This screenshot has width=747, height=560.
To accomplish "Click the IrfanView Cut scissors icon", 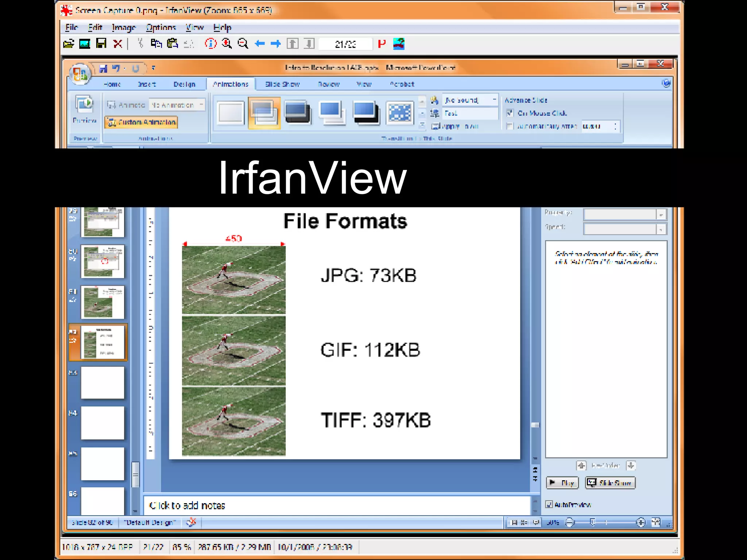I will click(x=140, y=44).
